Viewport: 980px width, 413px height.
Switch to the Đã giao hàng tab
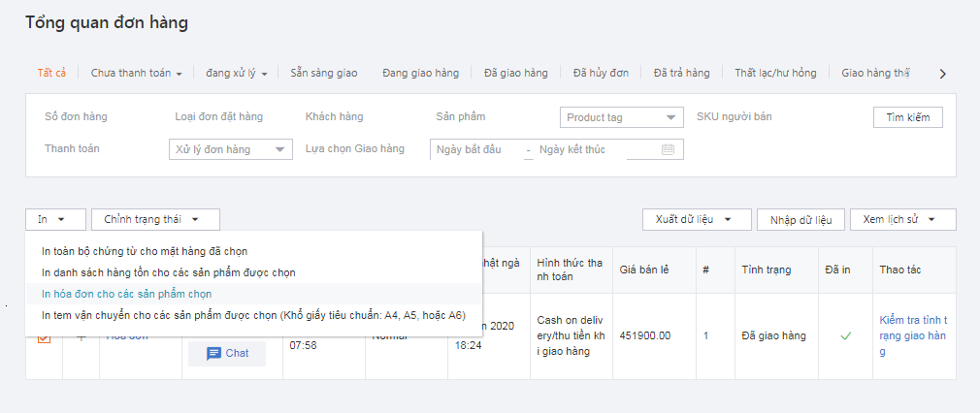coord(518,73)
